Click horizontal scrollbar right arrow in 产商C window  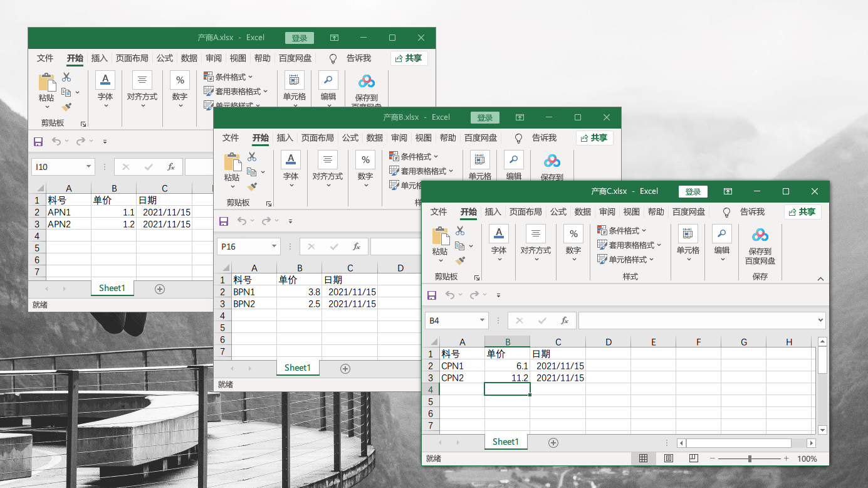[811, 442]
